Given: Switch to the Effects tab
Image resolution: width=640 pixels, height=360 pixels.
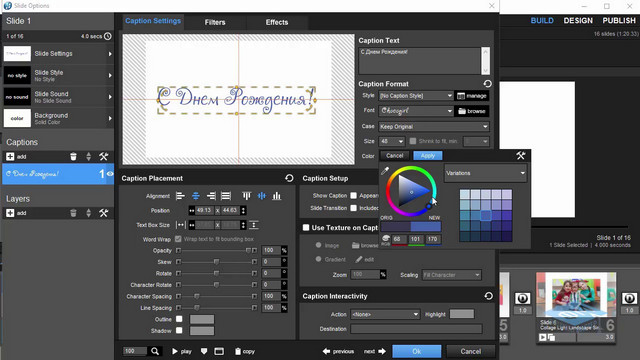Looking at the screenshot, I should [277, 22].
